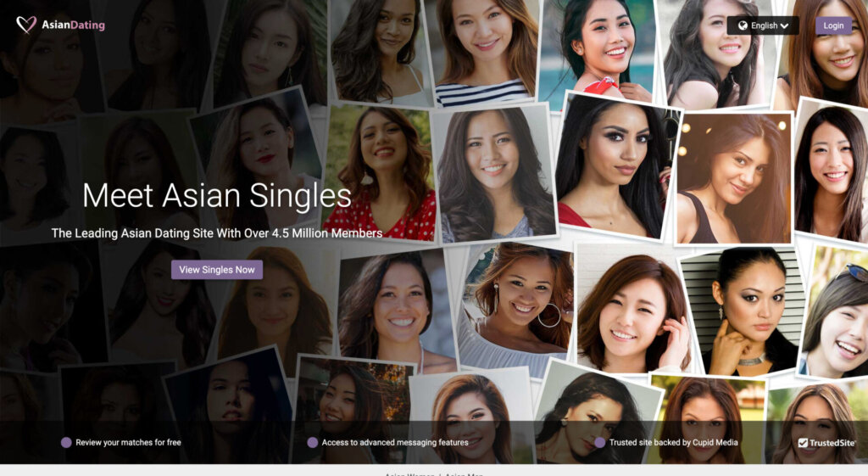Image resolution: width=868 pixels, height=476 pixels.
Task: Click the purple bullet beside Access to advanced messaging
Action: click(x=312, y=442)
